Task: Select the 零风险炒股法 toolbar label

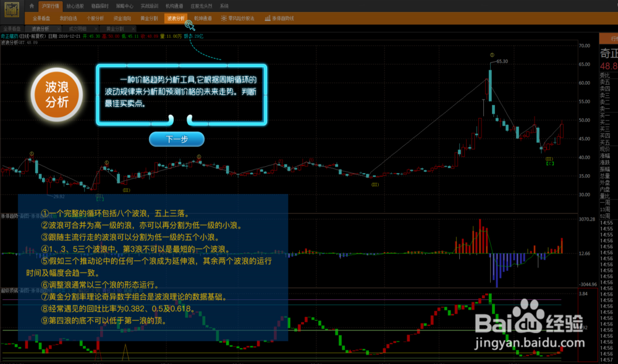Action: coord(241,18)
